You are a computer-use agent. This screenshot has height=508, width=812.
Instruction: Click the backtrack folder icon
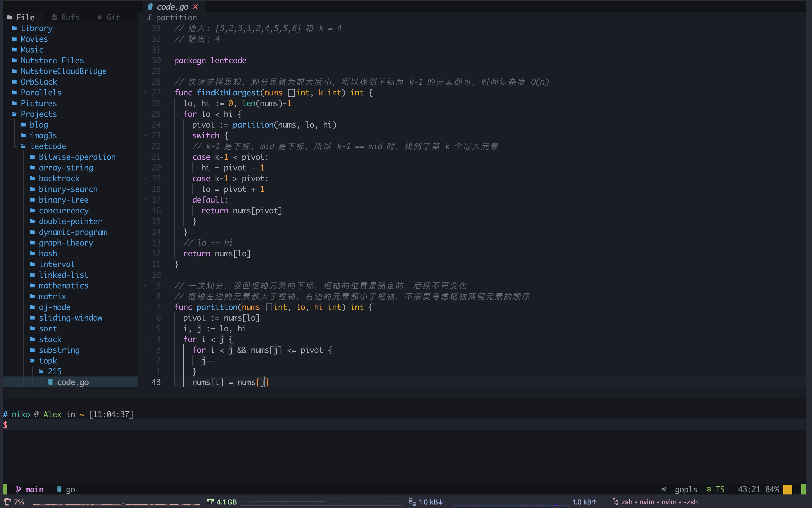[x=32, y=178]
